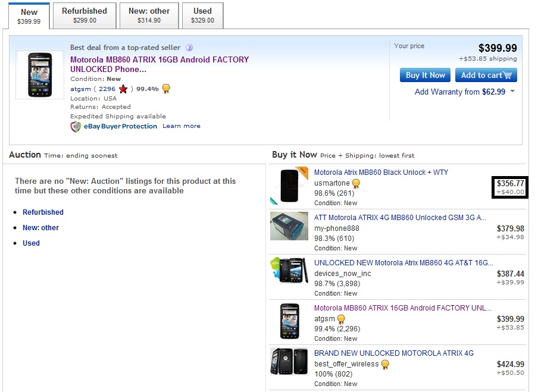Click seller name usmartone

(x=332, y=183)
